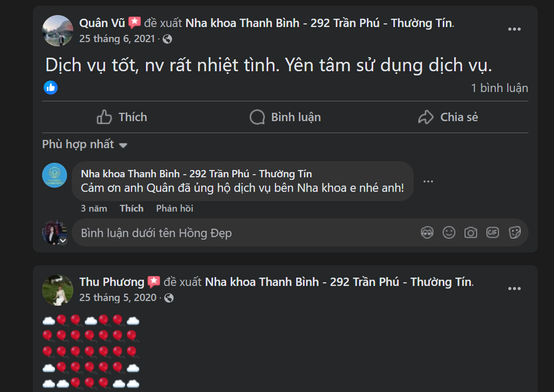Screen dimensions: 554x392
Task: Open the three-dot menu on Quân Vũ's post
Action: pyautogui.click(x=515, y=29)
